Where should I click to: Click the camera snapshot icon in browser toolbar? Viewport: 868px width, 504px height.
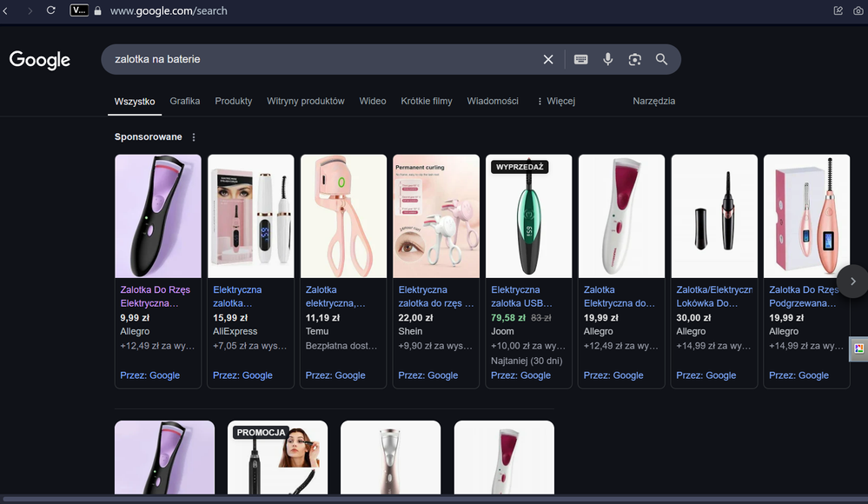[x=858, y=10]
